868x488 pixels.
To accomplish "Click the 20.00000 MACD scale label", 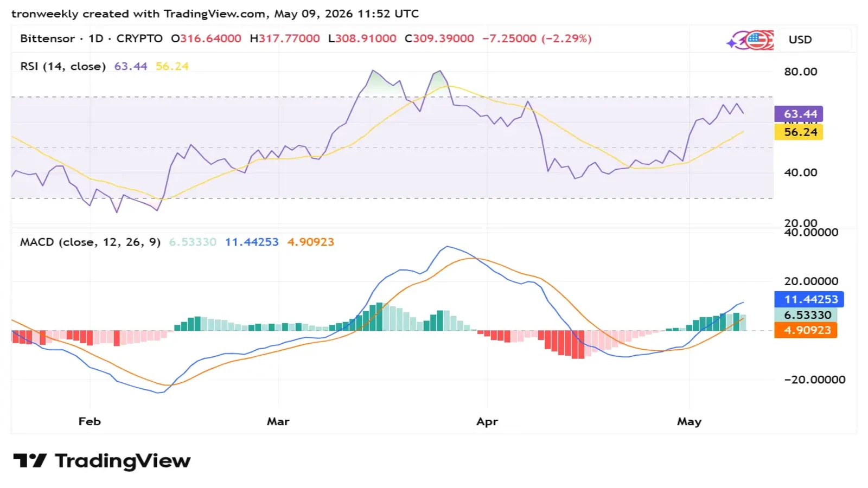I will tap(812, 281).
